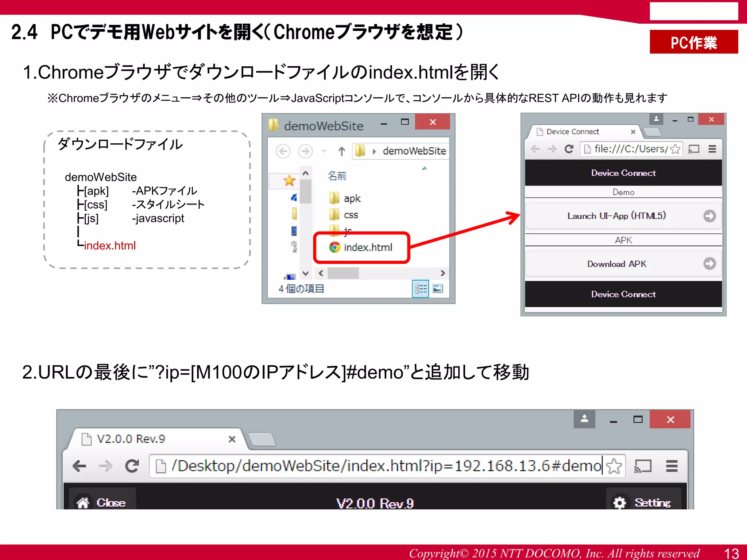The image size is (747, 560).
Task: Click sidebar scroll down arrow in explorer
Action: (x=306, y=273)
